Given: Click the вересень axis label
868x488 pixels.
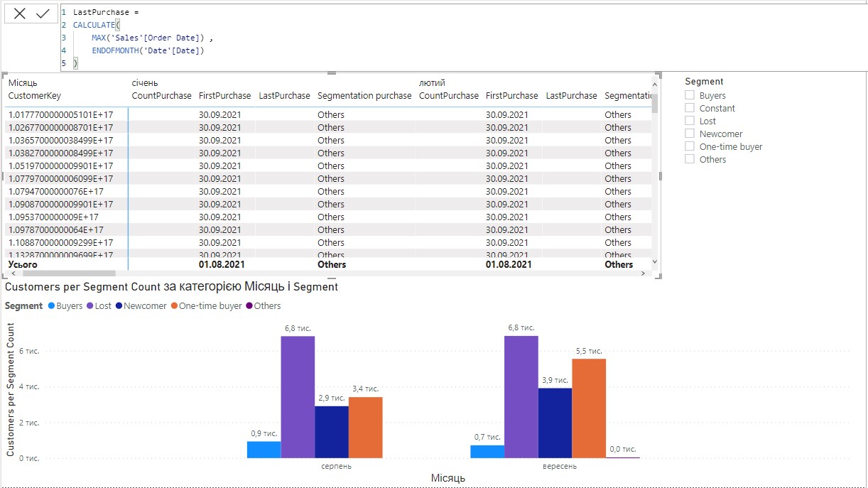Looking at the screenshot, I should [x=559, y=466].
